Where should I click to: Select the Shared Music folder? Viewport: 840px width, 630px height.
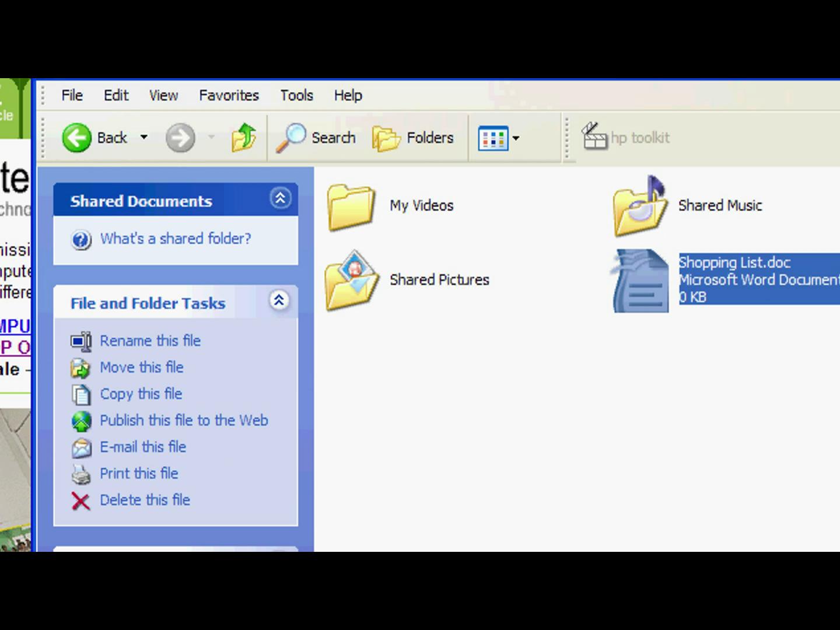640,206
